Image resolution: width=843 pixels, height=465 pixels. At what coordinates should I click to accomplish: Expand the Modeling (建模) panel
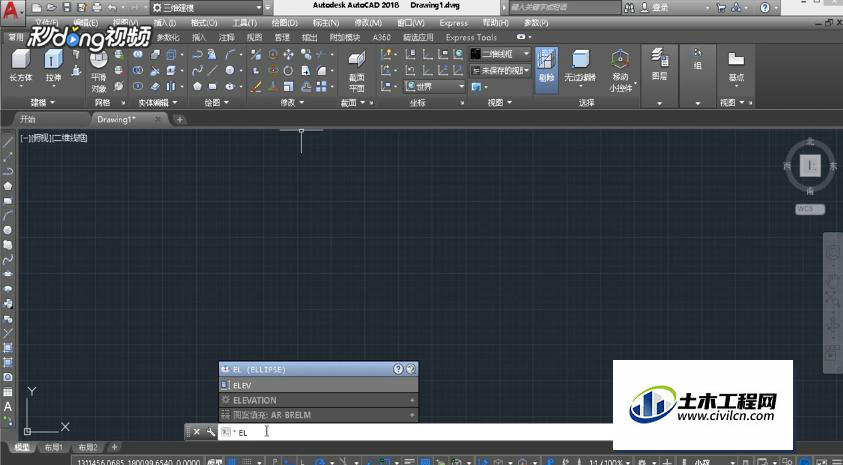pyautogui.click(x=42, y=102)
